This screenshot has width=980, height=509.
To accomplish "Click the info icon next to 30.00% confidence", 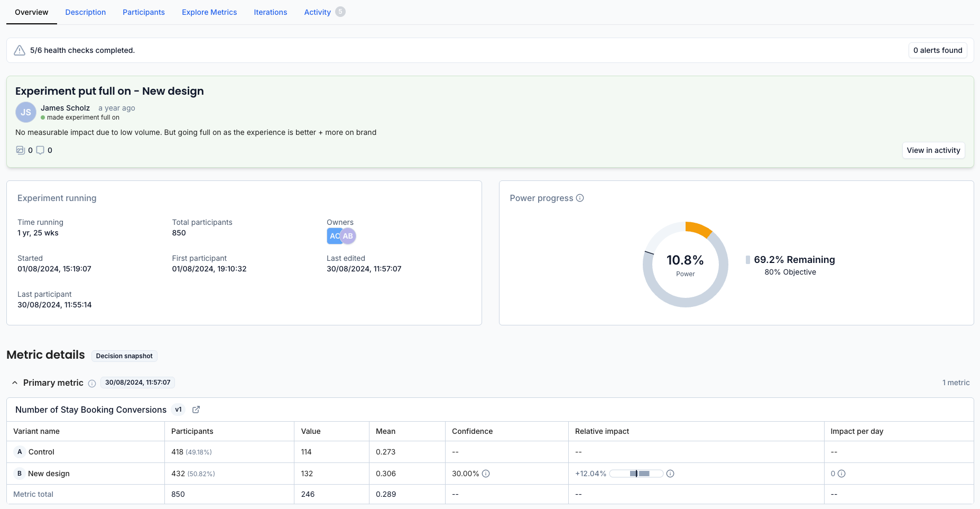I will (486, 474).
